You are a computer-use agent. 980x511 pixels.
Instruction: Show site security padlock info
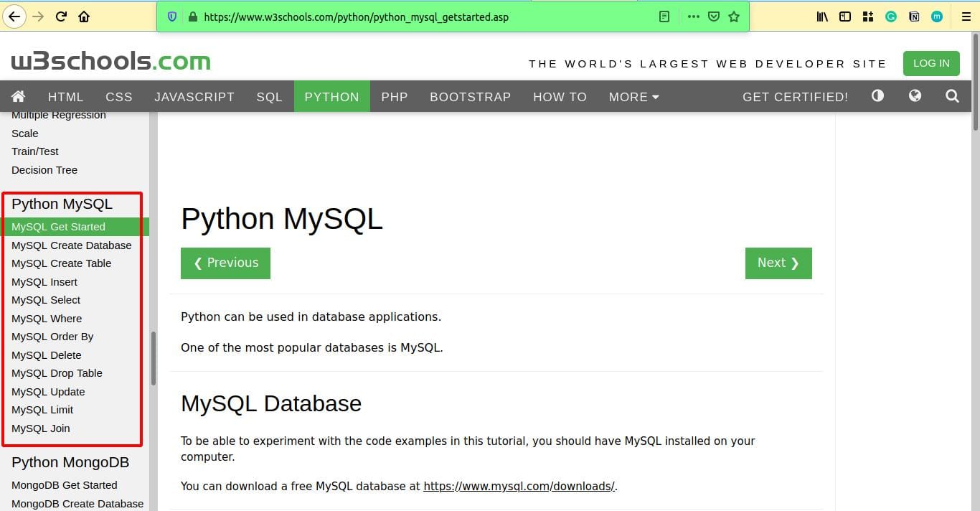pos(192,17)
